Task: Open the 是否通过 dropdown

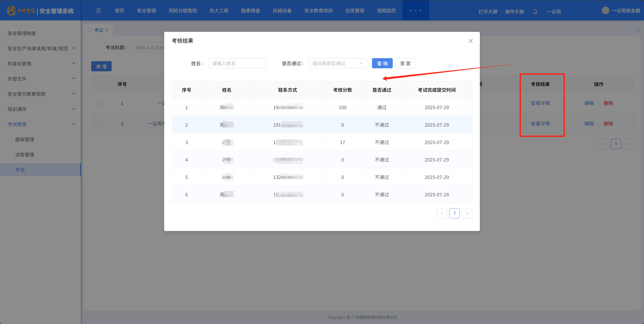Action: click(337, 63)
